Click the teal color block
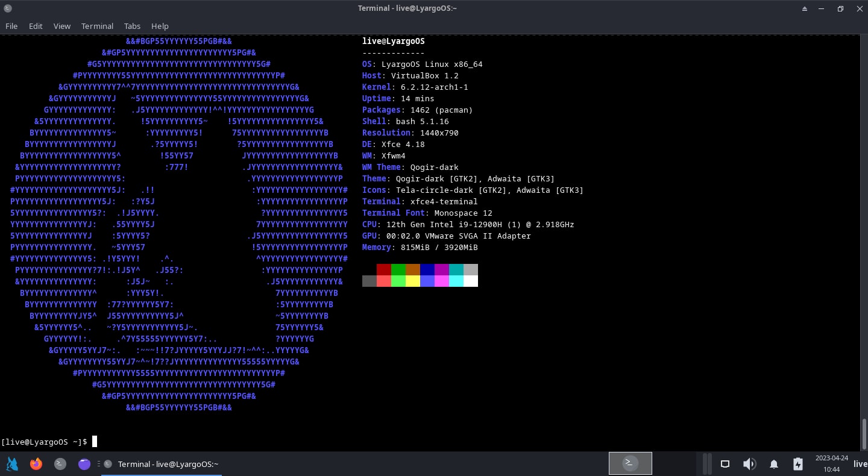868x476 pixels. pyautogui.click(x=456, y=269)
